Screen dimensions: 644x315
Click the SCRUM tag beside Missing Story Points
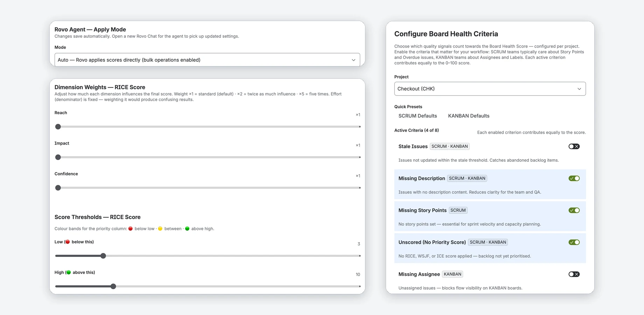point(458,210)
